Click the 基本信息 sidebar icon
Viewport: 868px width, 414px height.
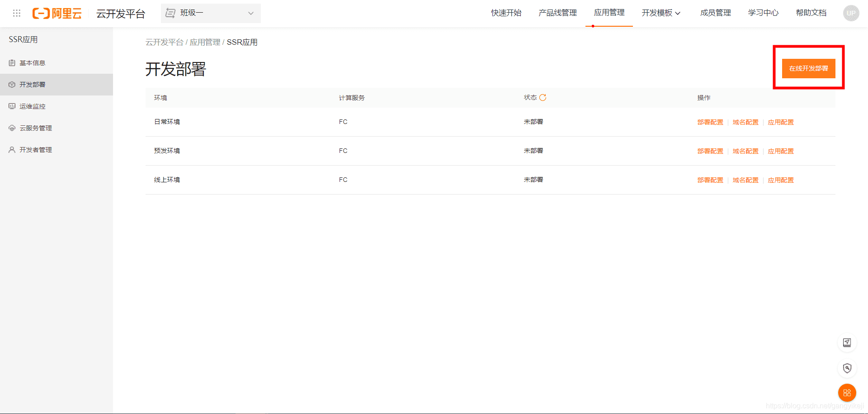[x=12, y=63]
